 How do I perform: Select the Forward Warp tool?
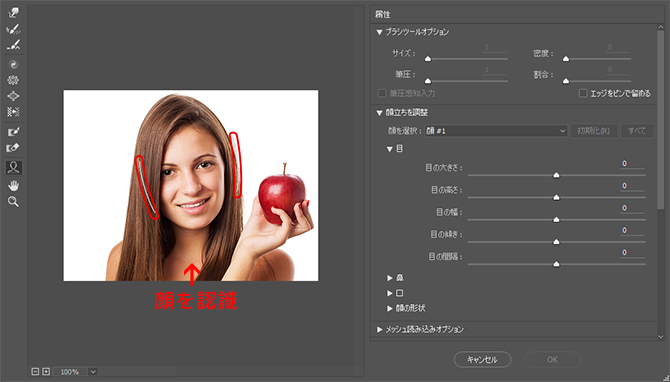[13, 12]
